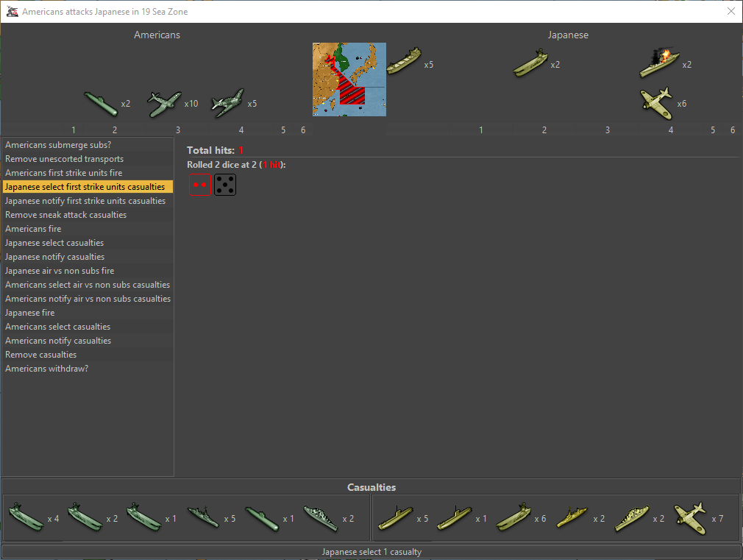Click highlighted 'Japanese select first strike units casualties'
This screenshot has height=560, width=743.
88,187
